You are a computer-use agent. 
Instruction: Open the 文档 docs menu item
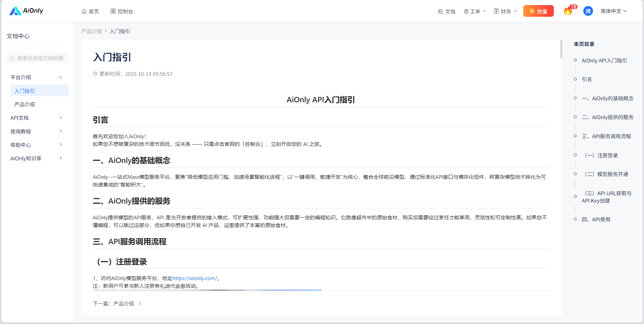(446, 11)
